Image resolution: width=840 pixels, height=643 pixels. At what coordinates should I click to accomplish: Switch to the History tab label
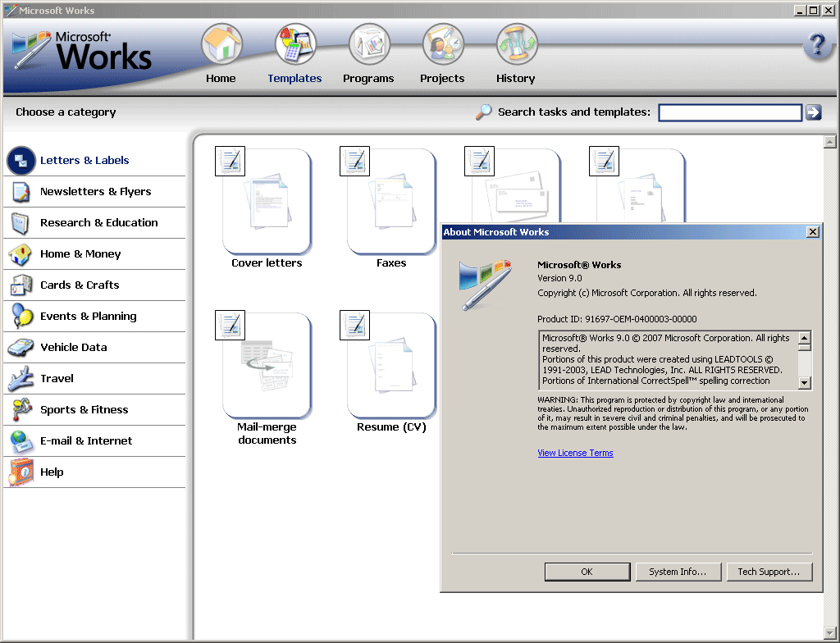pos(515,78)
